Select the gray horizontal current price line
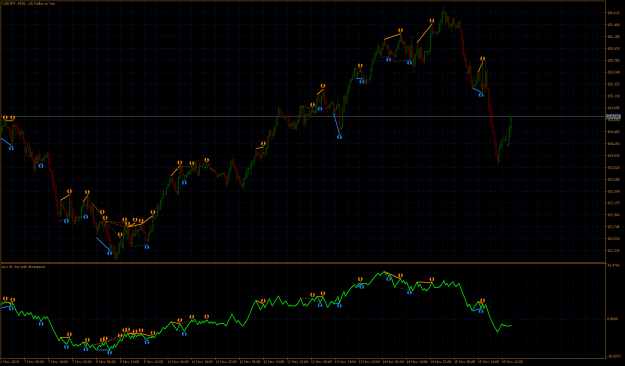The width and height of the screenshot is (625, 366). [x=303, y=117]
